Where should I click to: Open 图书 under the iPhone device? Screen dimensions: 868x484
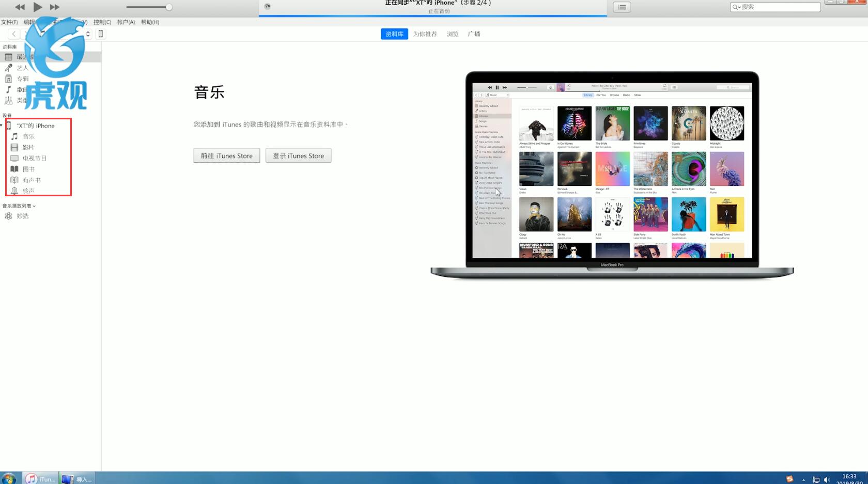pos(28,169)
